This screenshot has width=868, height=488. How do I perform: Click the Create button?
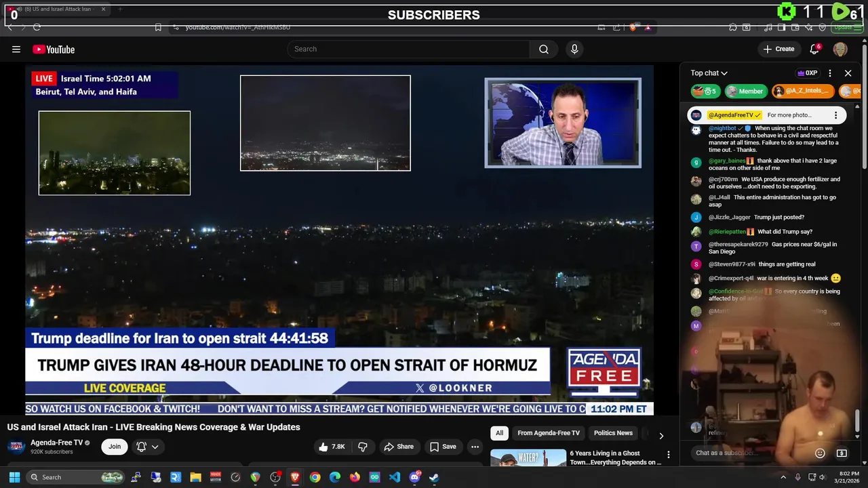tap(778, 49)
